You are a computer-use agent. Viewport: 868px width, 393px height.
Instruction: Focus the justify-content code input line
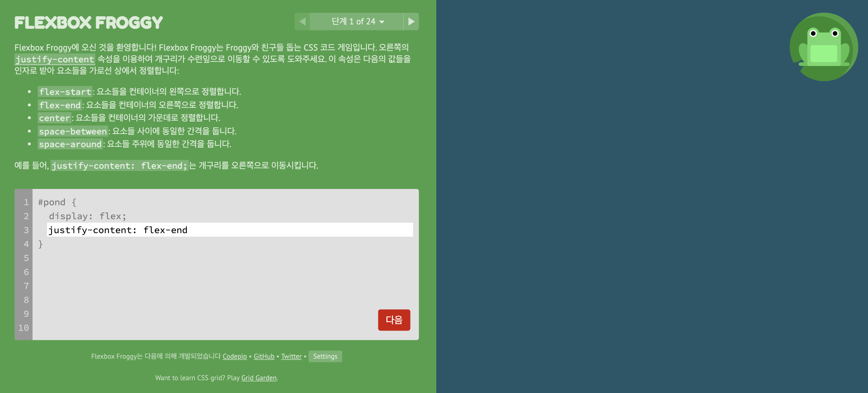(x=230, y=230)
